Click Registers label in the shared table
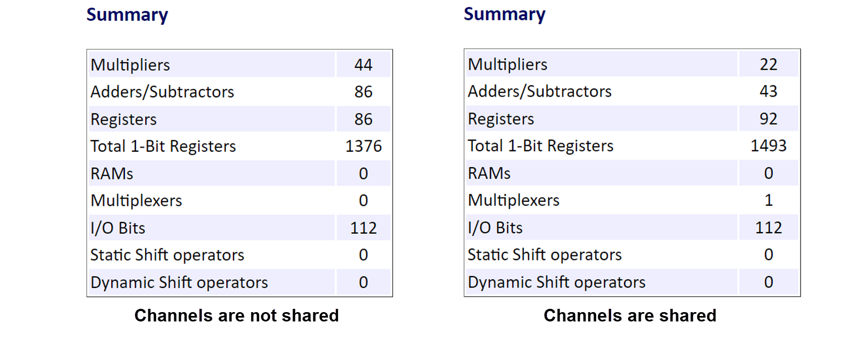Viewport: 868px width, 339px height. click(x=501, y=118)
